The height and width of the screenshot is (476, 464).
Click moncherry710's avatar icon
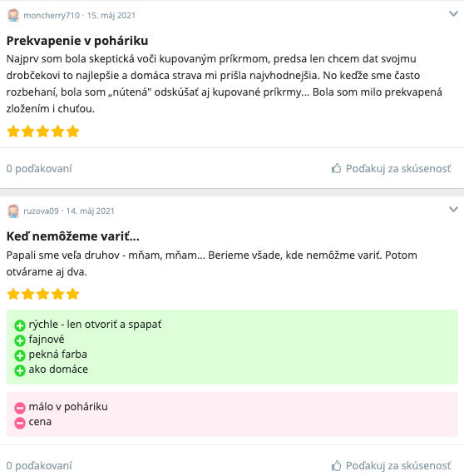click(13, 15)
